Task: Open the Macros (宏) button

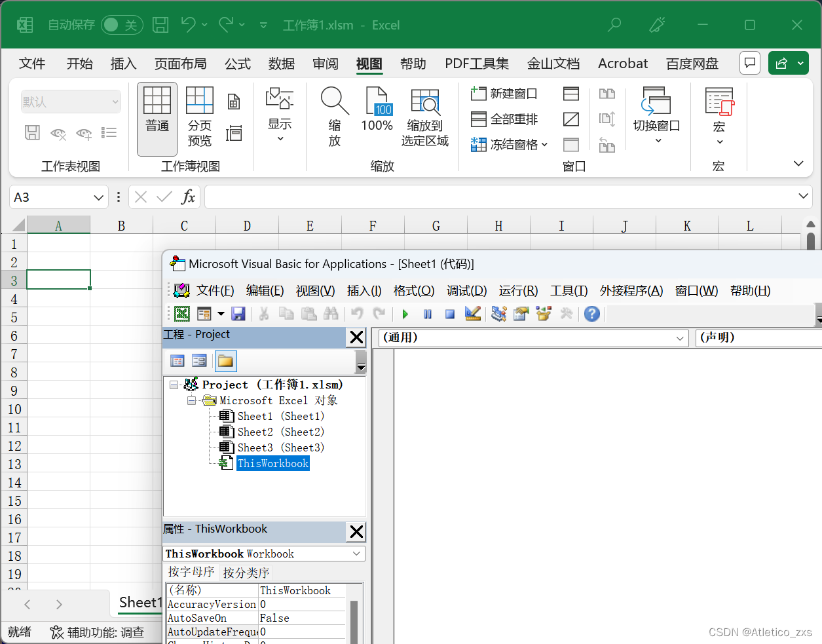Action: (x=719, y=117)
